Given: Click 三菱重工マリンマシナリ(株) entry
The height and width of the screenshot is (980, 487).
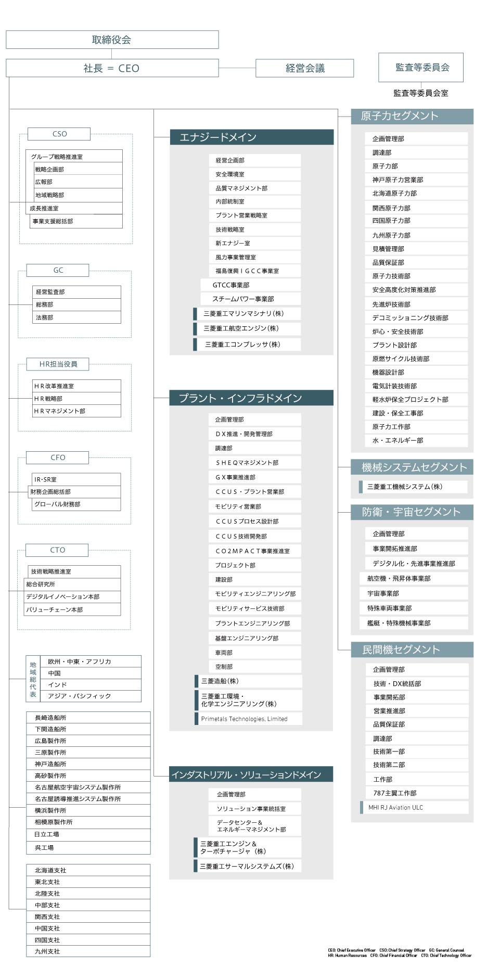Looking at the screenshot, I should pyautogui.click(x=247, y=314).
